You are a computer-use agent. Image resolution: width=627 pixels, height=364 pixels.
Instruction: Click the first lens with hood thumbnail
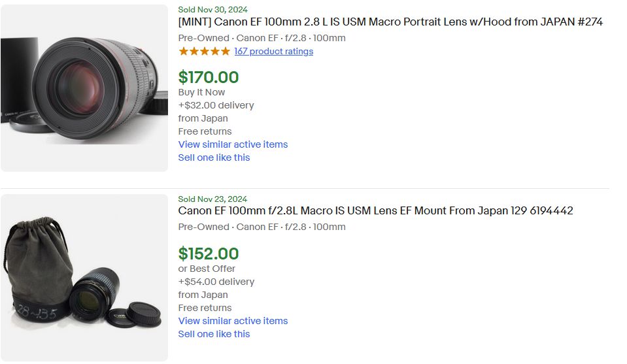pyautogui.click(x=84, y=88)
